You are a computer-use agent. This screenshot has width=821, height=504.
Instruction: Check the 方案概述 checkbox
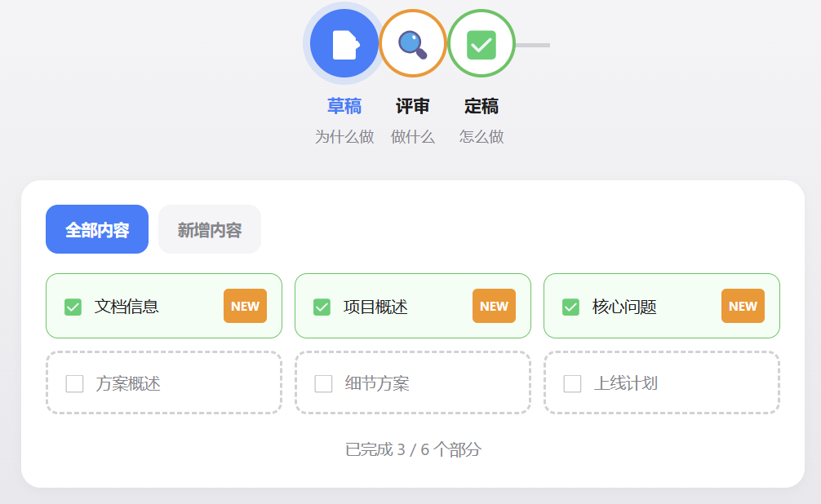pos(74,383)
